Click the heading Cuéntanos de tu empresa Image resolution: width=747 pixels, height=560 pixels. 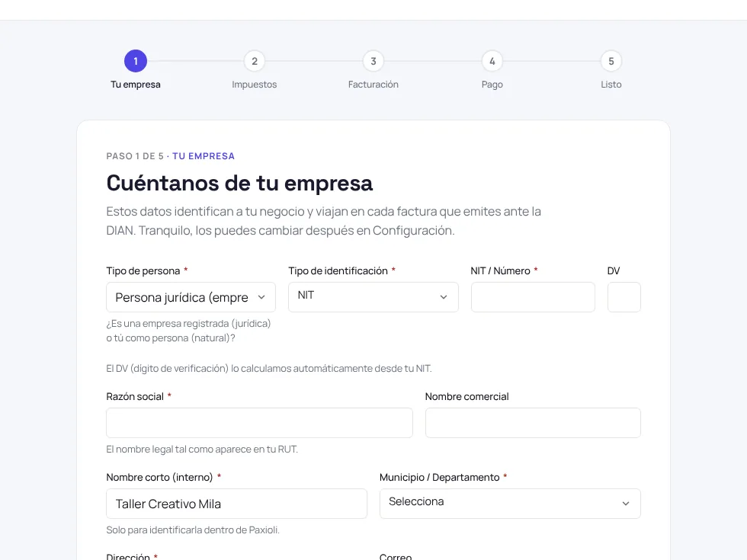[x=239, y=184]
